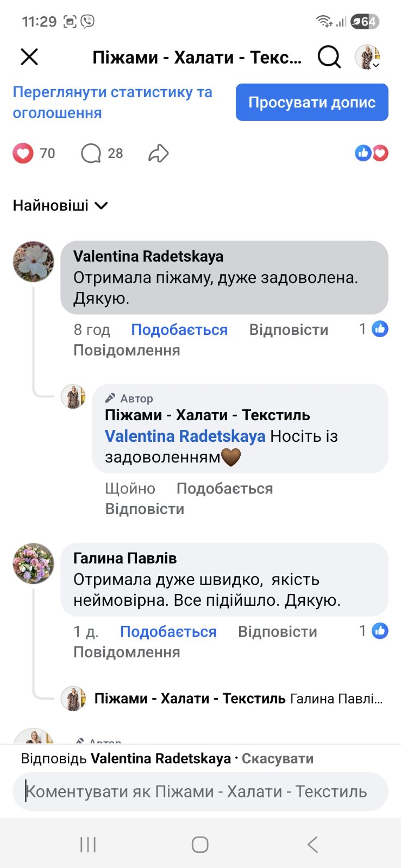Image resolution: width=401 pixels, height=868 pixels.
Task: View the reactions summary icons
Action: (372, 154)
